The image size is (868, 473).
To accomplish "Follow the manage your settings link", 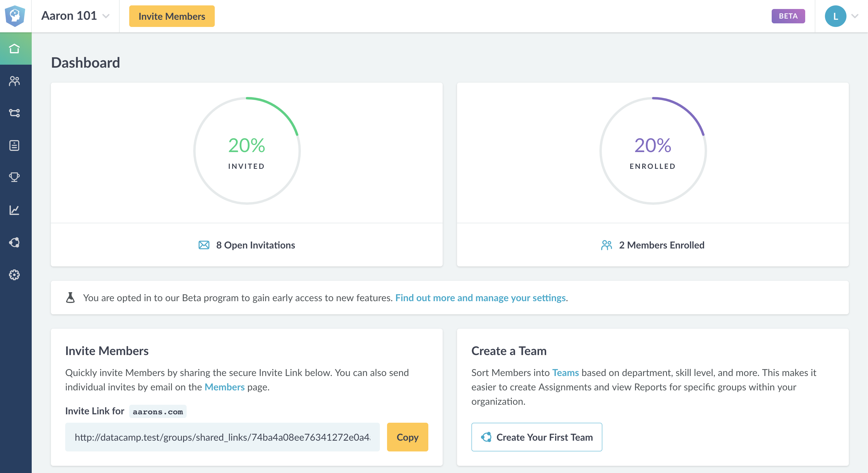I will pos(480,298).
